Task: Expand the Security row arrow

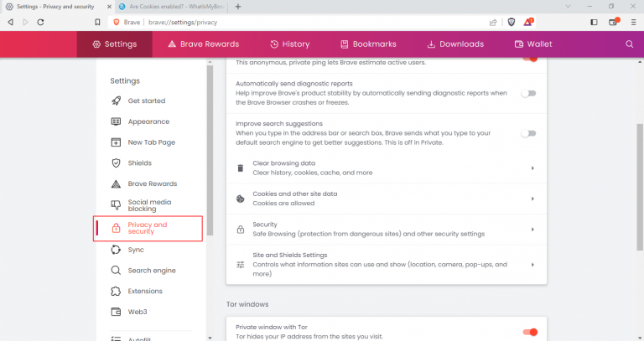Action: pos(532,229)
